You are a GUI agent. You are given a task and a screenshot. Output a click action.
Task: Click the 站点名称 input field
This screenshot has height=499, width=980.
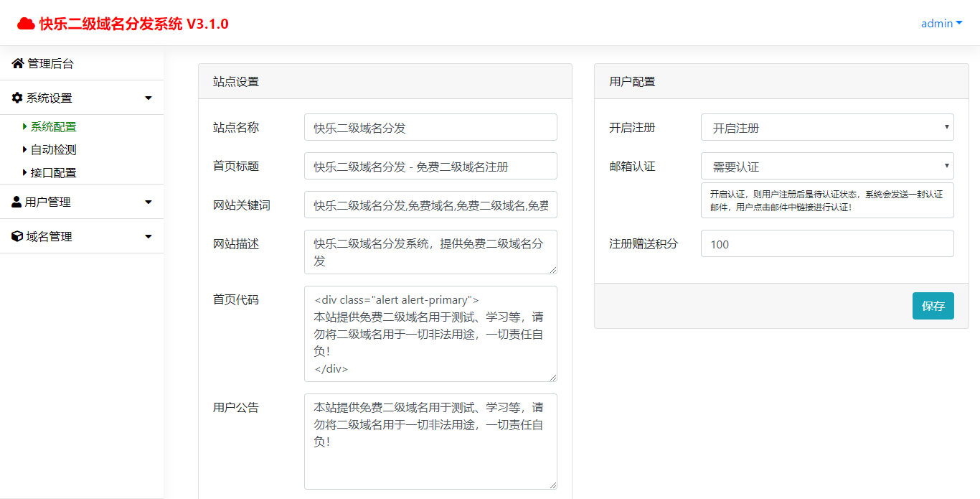click(x=430, y=127)
